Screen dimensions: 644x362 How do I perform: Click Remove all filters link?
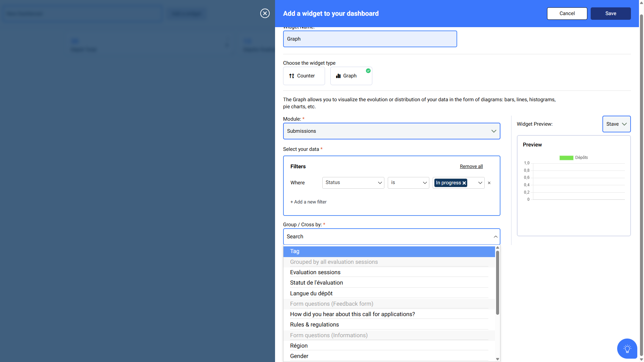[x=471, y=167]
